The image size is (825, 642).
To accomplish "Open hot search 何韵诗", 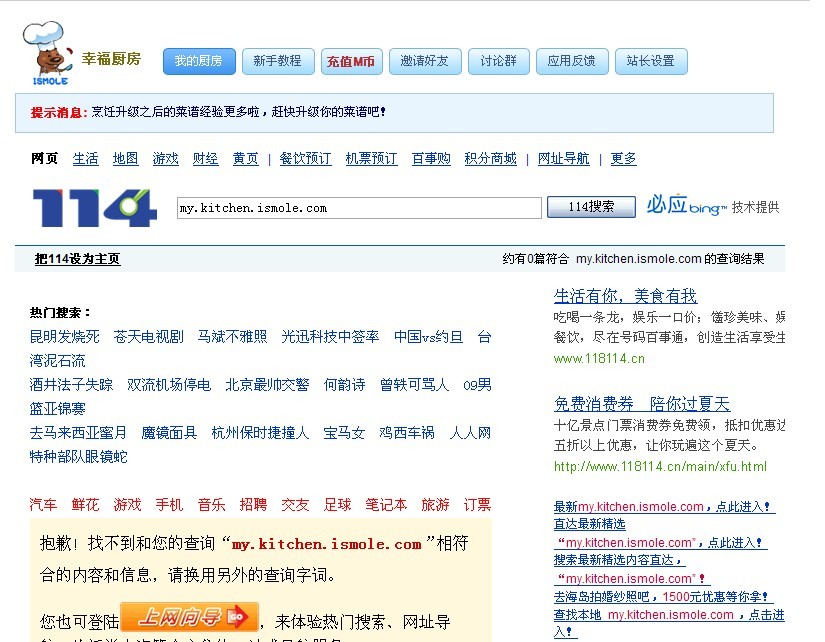I will tap(344, 385).
